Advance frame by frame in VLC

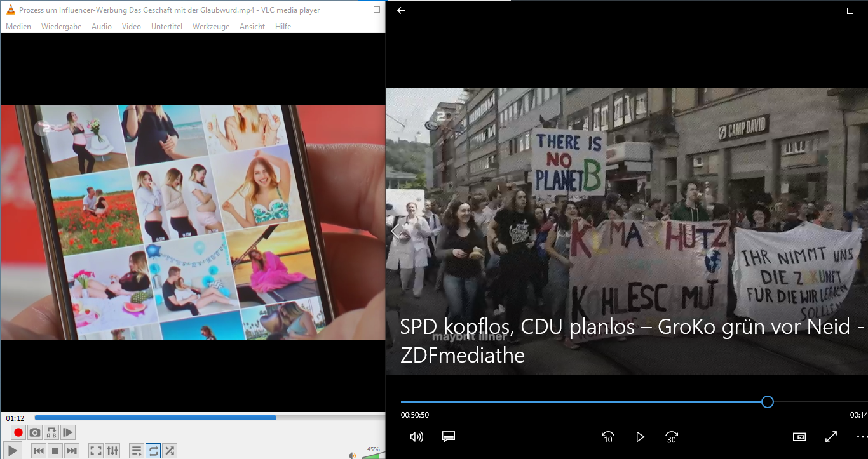tap(68, 433)
